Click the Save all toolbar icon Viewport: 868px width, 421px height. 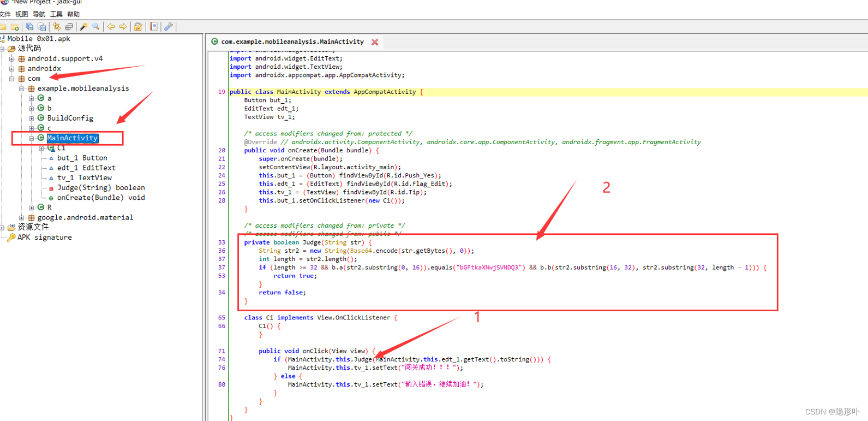coord(29,27)
